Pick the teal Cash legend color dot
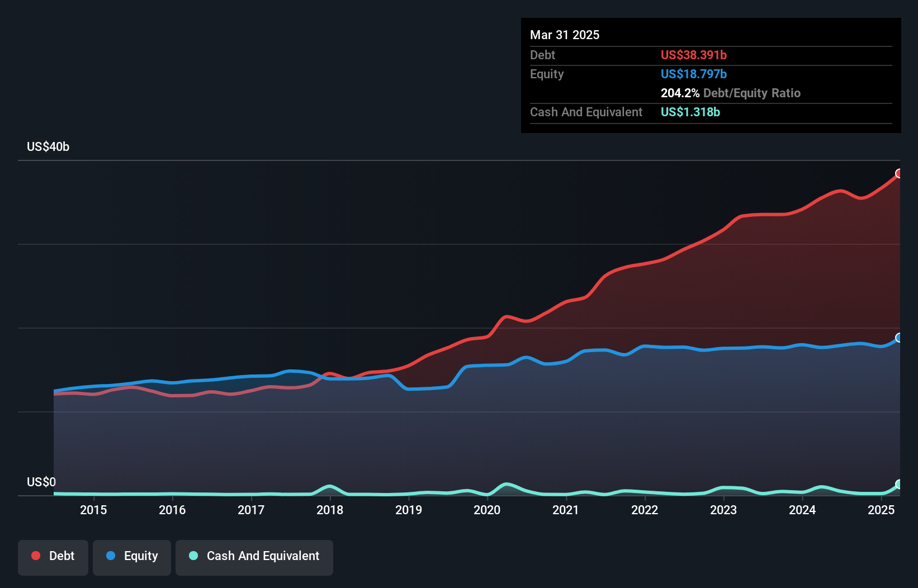 [193, 556]
